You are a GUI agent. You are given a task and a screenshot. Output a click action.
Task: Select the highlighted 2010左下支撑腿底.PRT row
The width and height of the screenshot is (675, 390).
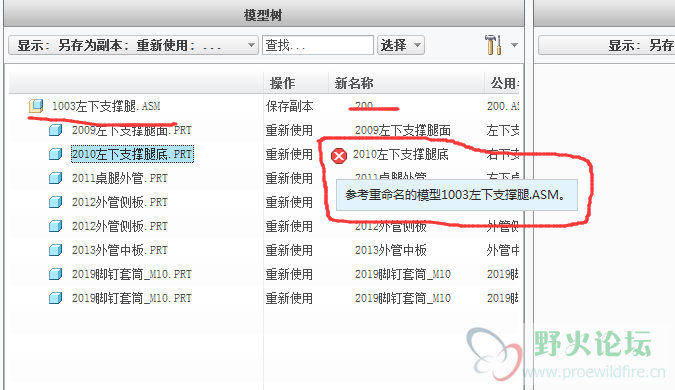click(x=132, y=154)
